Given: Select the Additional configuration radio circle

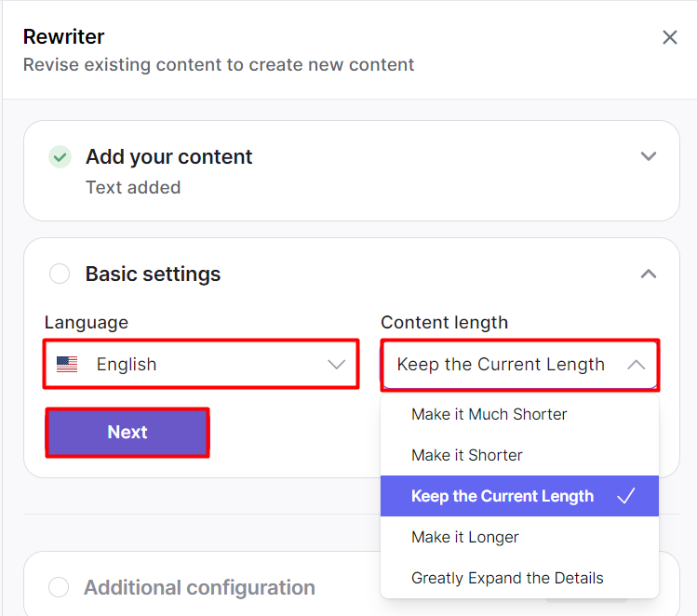Looking at the screenshot, I should point(59,587).
